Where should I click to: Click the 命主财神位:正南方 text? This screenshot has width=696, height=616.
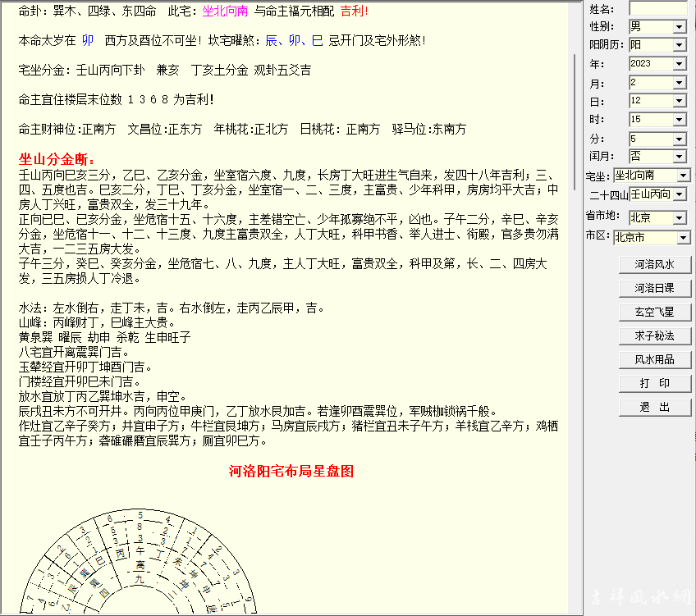pos(67,130)
